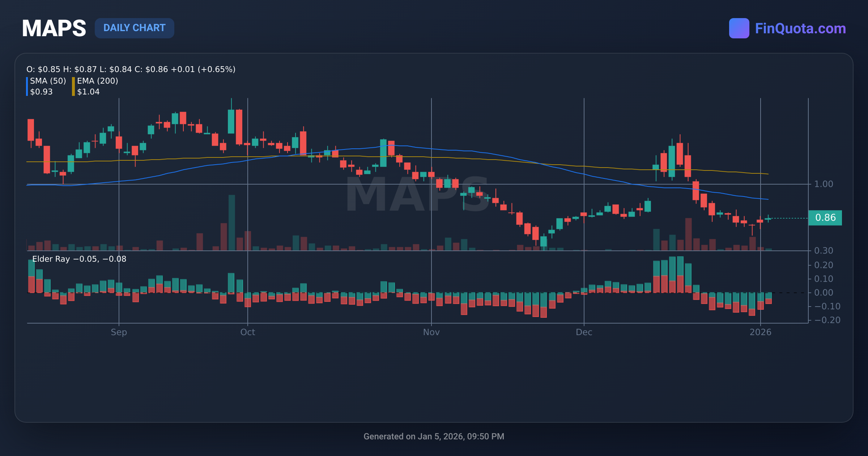
Task: Expand the Elder Ray indicator panel
Action: 78,259
